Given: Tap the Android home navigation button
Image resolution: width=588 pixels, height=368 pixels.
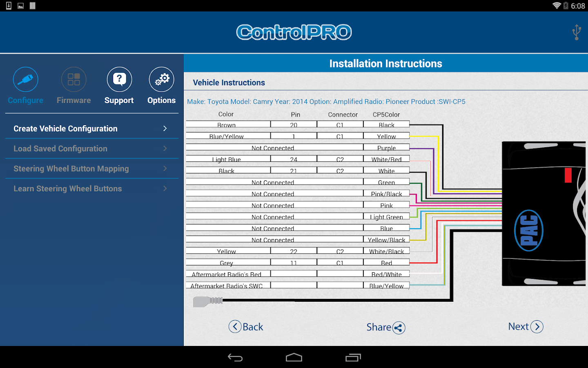Looking at the screenshot, I should point(294,358).
